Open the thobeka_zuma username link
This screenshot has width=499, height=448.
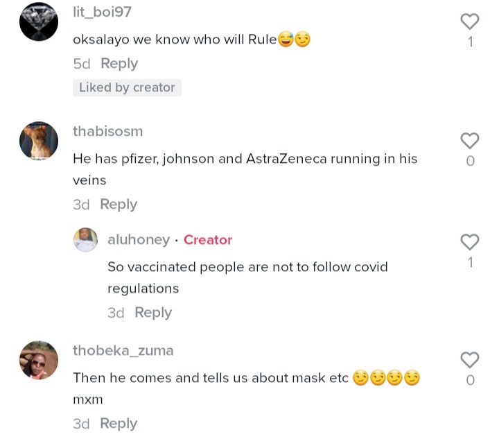click(123, 351)
